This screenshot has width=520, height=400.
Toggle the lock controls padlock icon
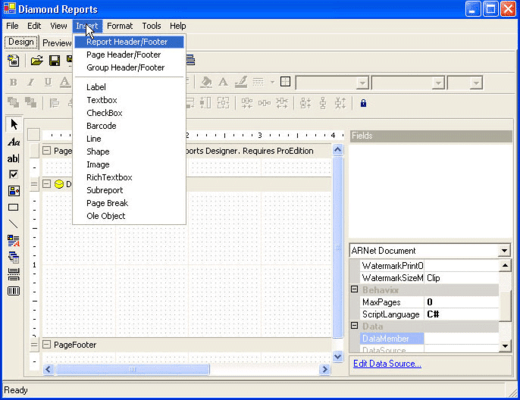[363, 103]
